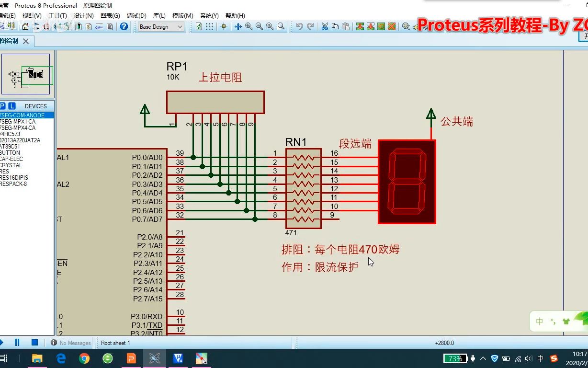
Task: Open the 工具(T) menu
Action: 57,15
